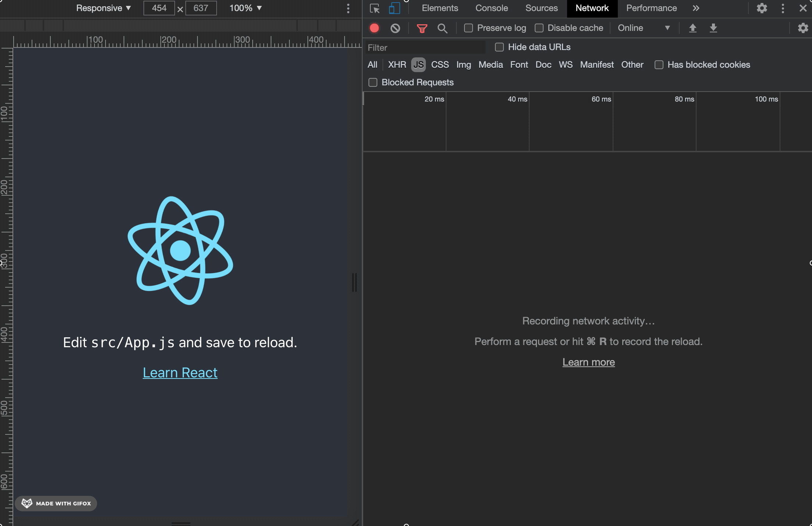
Task: Open device toolbar more options menu
Action: pyautogui.click(x=348, y=8)
